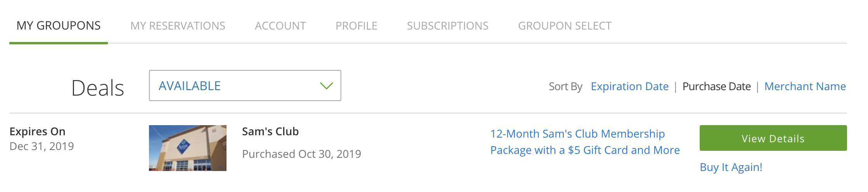The height and width of the screenshot is (192, 868).
Task: Sort deals by Merchant Name
Action: pyautogui.click(x=805, y=86)
